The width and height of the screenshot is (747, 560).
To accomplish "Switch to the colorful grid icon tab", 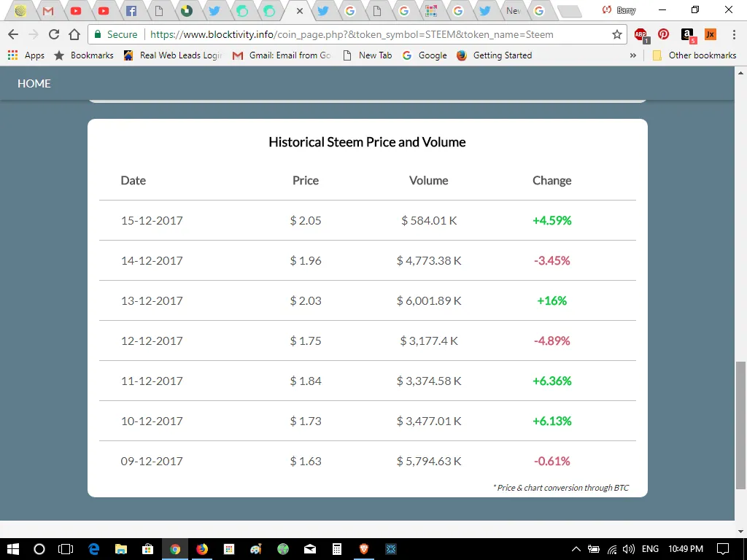I will pyautogui.click(x=430, y=10).
